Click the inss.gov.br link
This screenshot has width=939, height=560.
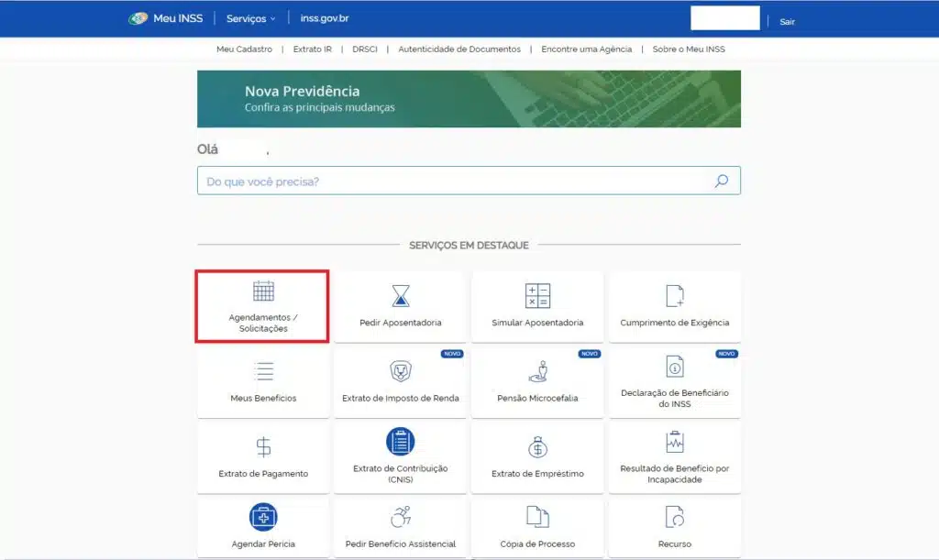click(x=325, y=18)
